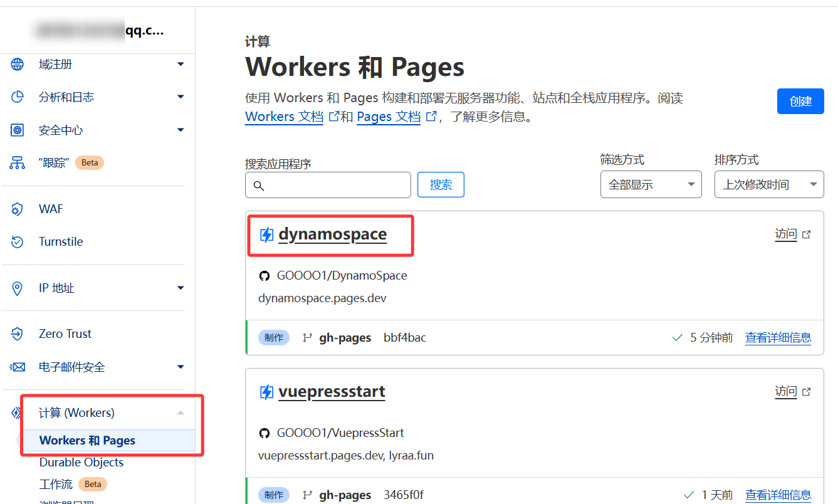Image resolution: width=838 pixels, height=504 pixels.
Task: Click the location pin icon for IP 地址
Action: tap(18, 288)
